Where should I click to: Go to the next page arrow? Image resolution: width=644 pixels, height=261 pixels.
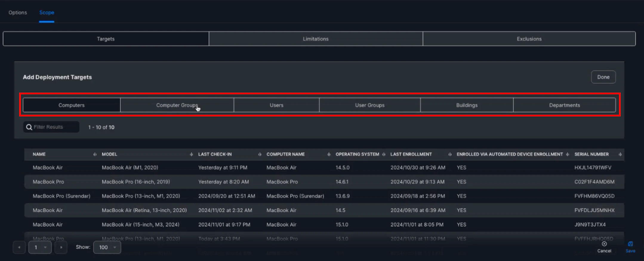61,247
